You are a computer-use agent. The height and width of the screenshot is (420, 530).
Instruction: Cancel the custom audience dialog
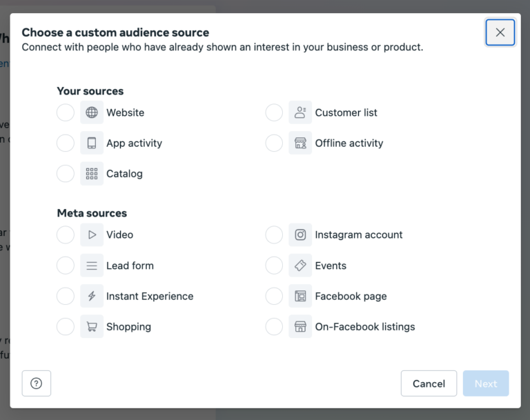pyautogui.click(x=429, y=383)
